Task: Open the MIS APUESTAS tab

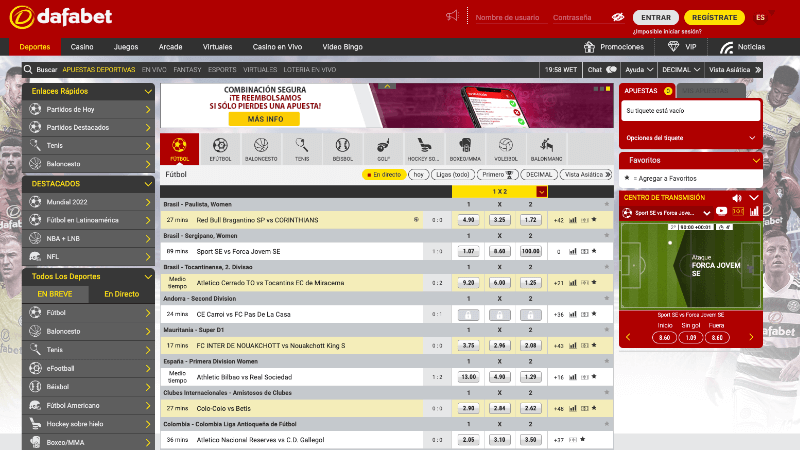Action: pos(711,91)
